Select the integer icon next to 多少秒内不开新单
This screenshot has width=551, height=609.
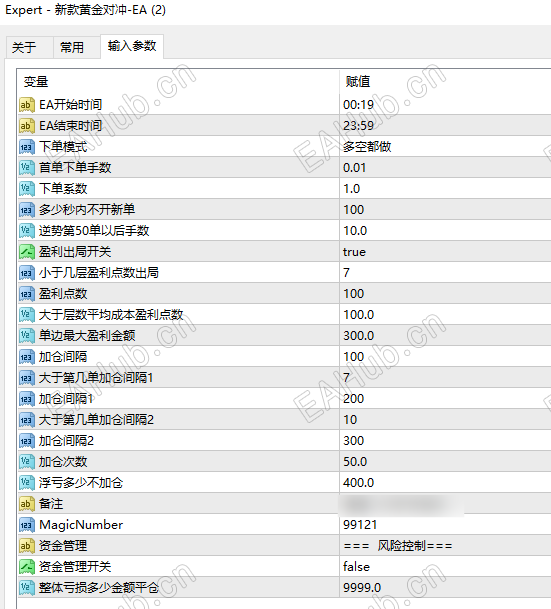point(26,209)
